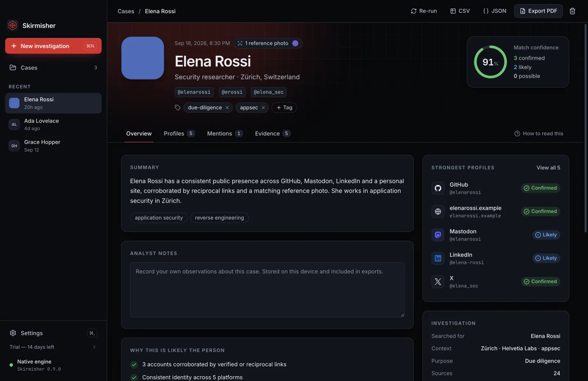Screen dimensions: 588x381
Task: Add a new Tag
Action: point(284,108)
